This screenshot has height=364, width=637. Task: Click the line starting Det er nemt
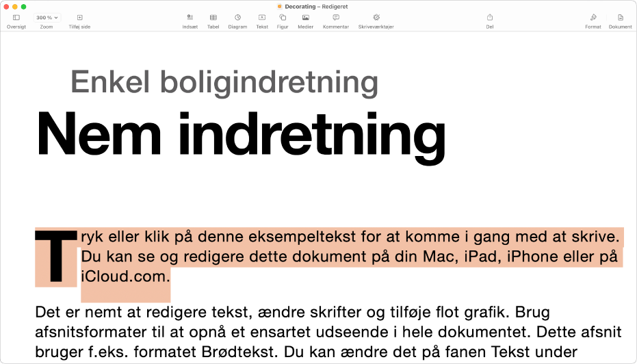[293, 312]
